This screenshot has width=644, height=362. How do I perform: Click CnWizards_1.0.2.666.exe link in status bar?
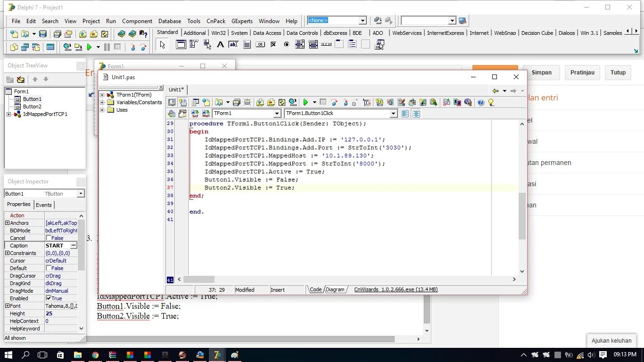pos(396,289)
